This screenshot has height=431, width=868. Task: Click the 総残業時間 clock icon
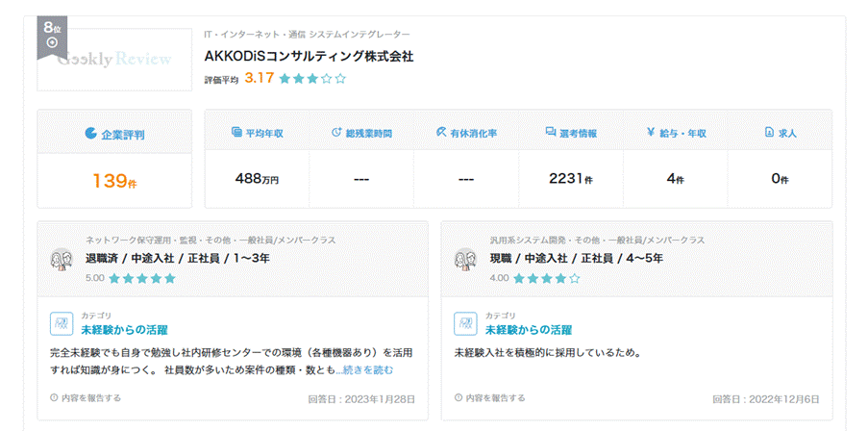click(336, 133)
